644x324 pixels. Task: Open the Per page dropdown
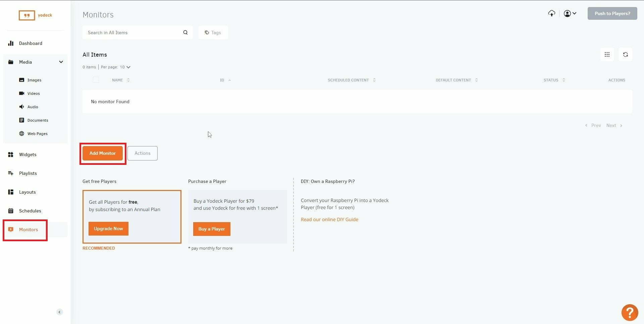(x=125, y=67)
